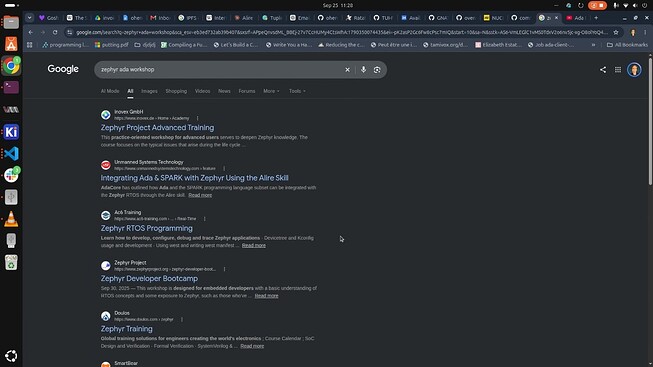
Task: Open the system menu volume icon
Action: click(635, 5)
